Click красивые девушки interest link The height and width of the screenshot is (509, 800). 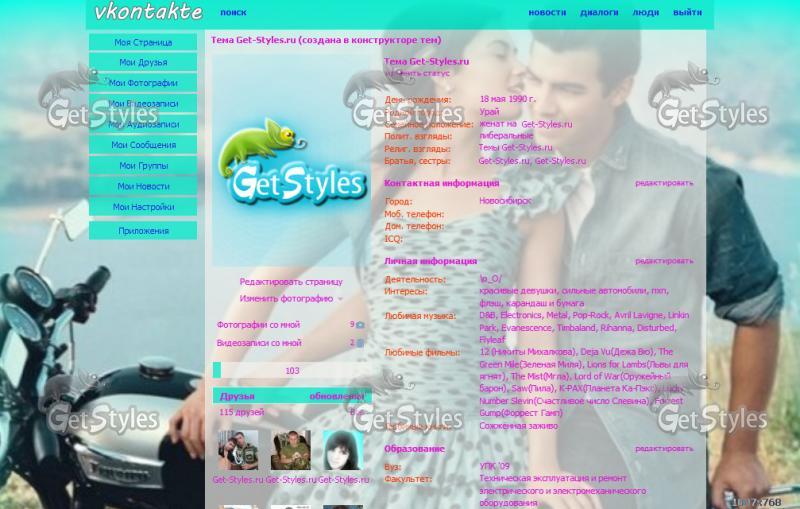point(518,291)
